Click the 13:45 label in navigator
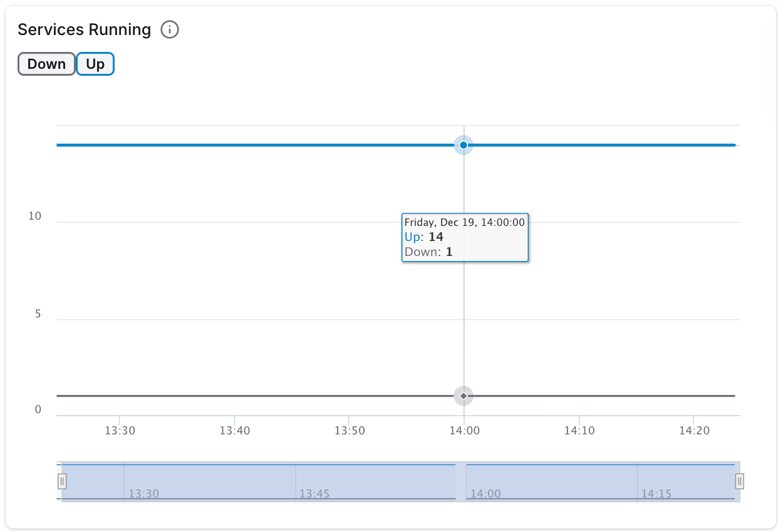This screenshot has height=532, width=778. [314, 494]
